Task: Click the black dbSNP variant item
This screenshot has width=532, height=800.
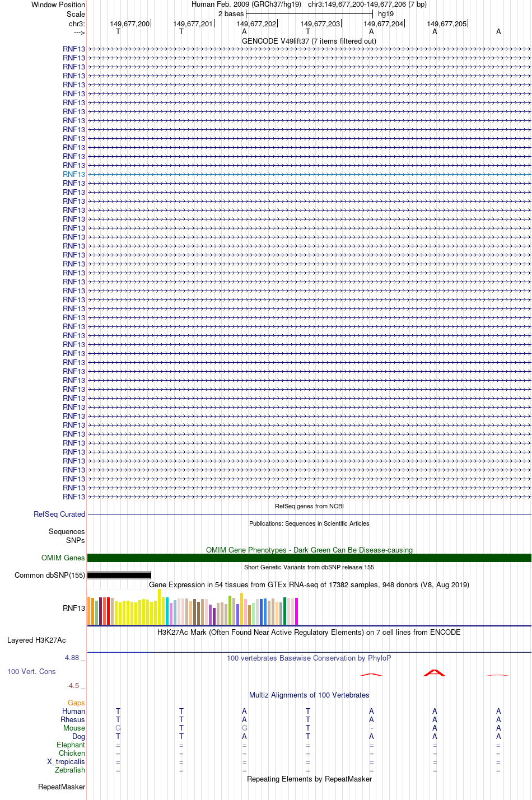Action: [119, 575]
